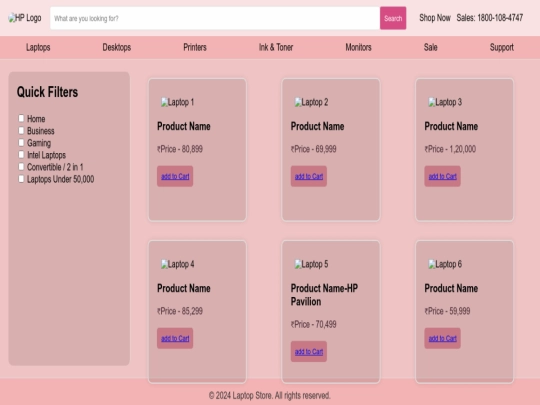Screen dimensions: 540x405
Task: Click Product Name in Laptop 3 card
Action: click(451, 126)
